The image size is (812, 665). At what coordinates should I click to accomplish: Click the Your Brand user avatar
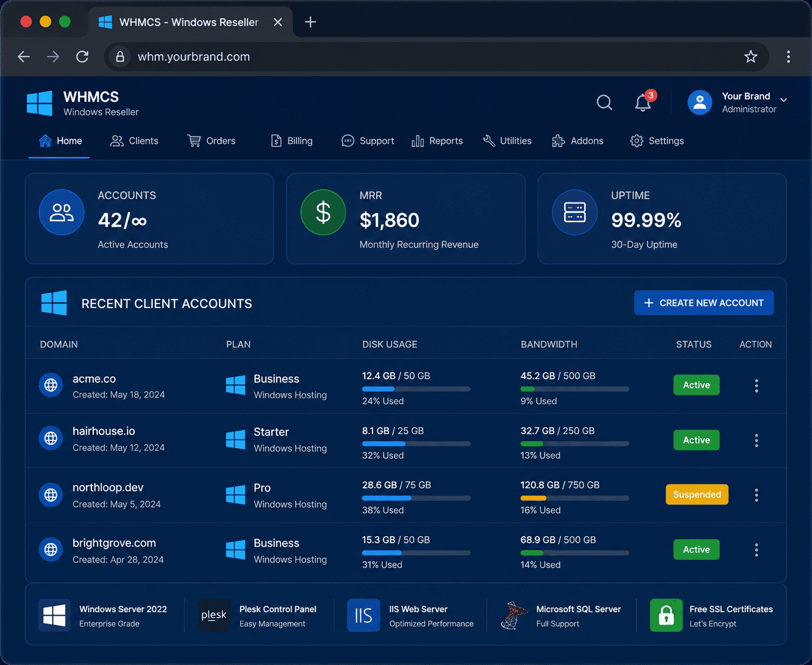click(x=700, y=103)
